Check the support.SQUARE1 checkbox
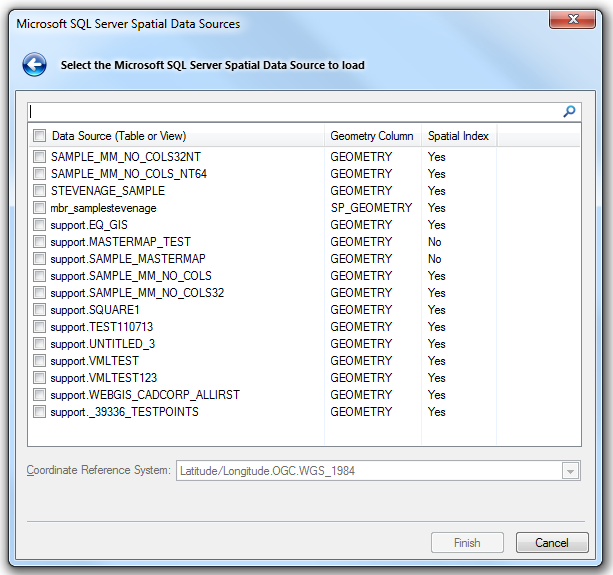Screen dimensions: 613x575 point(39,310)
